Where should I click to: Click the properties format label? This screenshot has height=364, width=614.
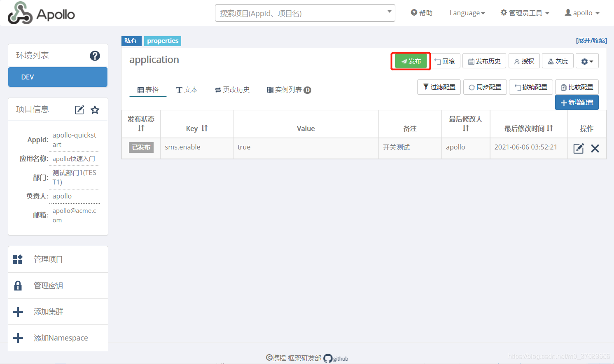click(163, 41)
